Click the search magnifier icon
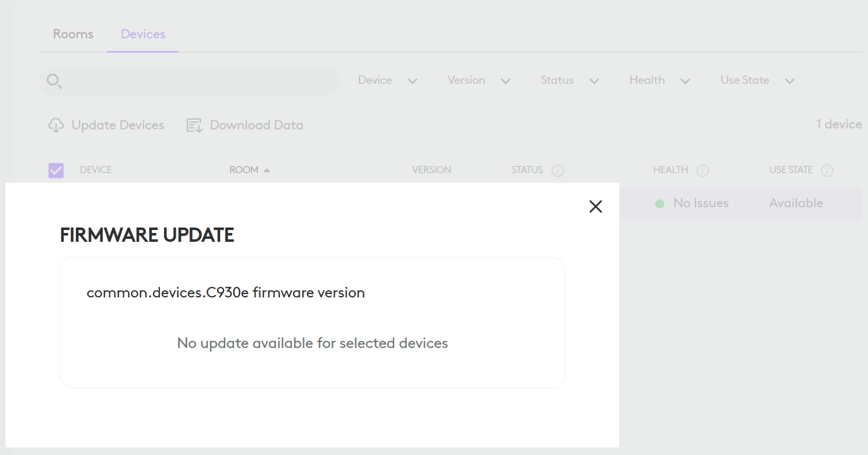 (54, 80)
